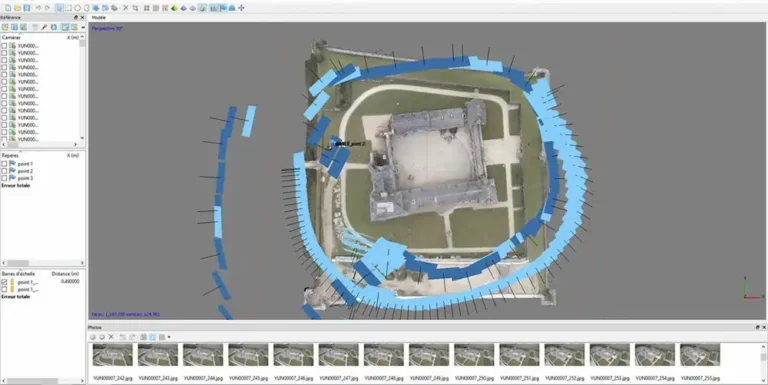This screenshot has height=385, width=768.
Task: Uncheck the first scale bar checkbox
Action: 4,282
